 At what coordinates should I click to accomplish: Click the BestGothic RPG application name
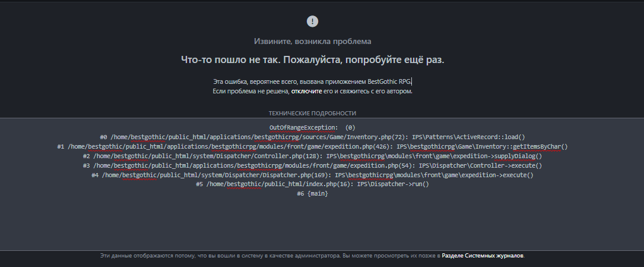point(389,81)
